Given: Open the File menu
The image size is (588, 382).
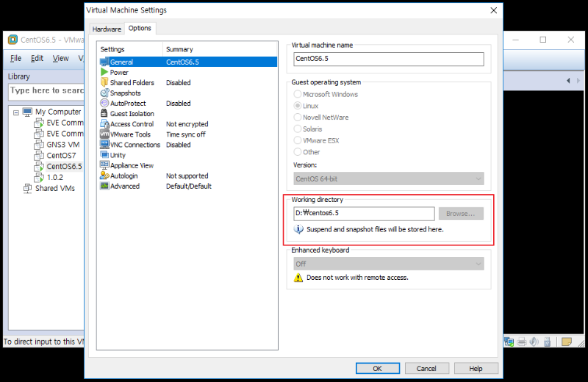Looking at the screenshot, I should tap(15, 58).
